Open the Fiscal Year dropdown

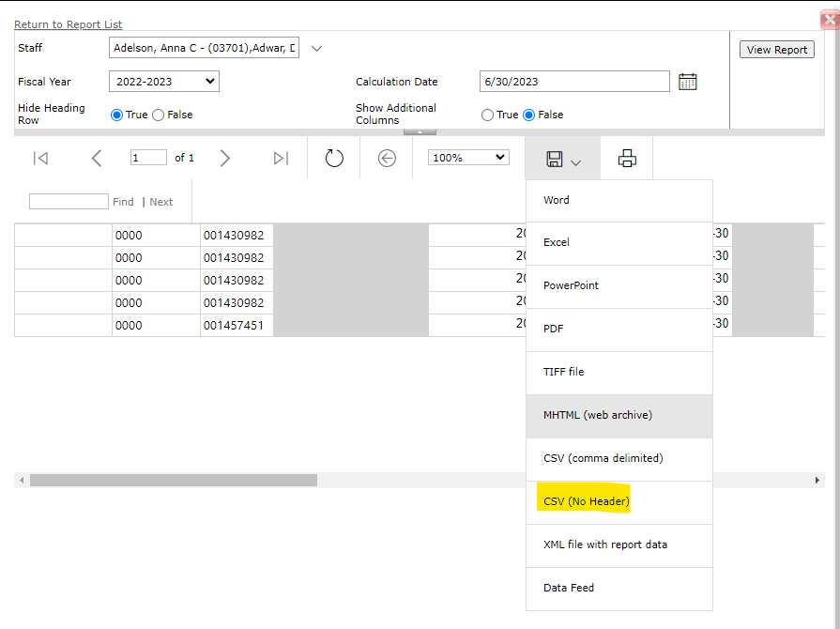[163, 82]
